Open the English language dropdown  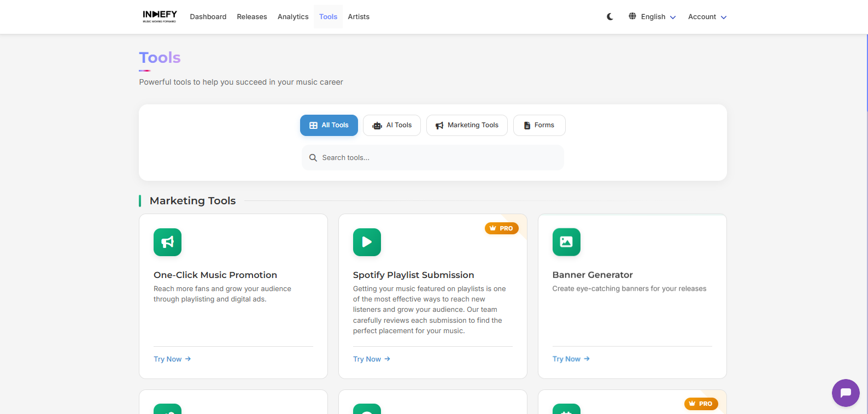(652, 17)
